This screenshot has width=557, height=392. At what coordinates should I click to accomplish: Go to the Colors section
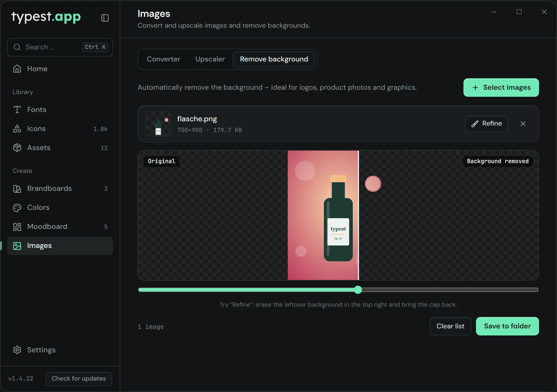[60, 207]
